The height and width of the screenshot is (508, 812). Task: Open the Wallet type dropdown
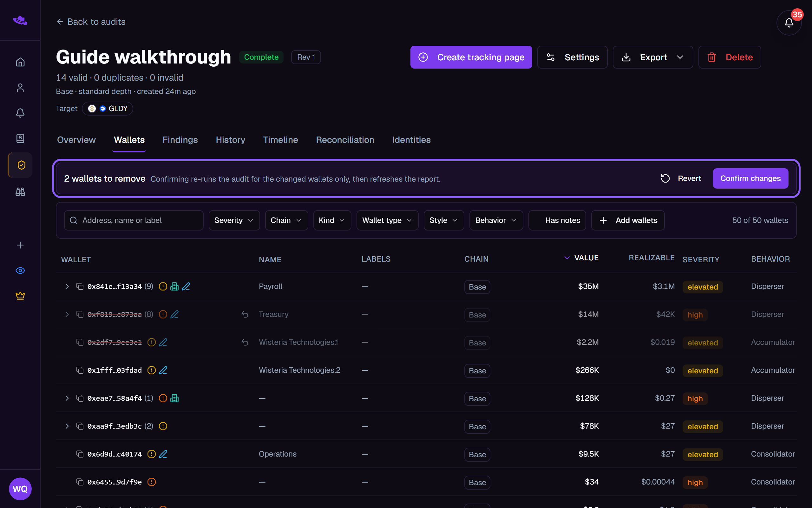point(387,220)
